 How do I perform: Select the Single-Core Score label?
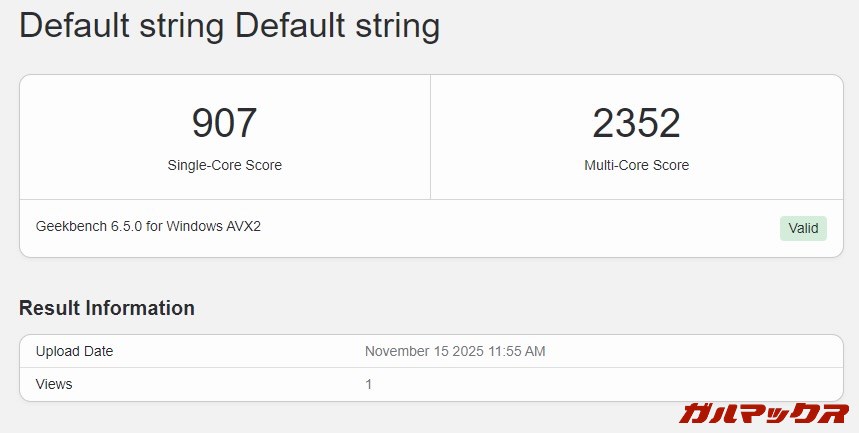(x=224, y=165)
